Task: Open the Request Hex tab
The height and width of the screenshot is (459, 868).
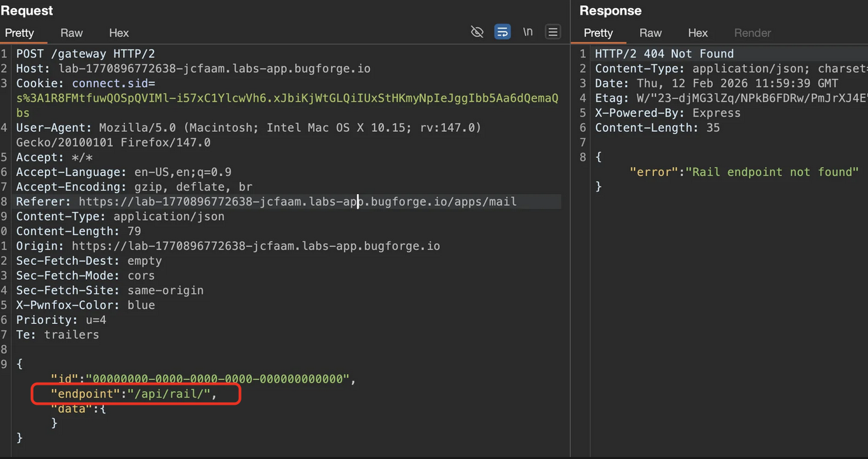Action: click(x=119, y=33)
